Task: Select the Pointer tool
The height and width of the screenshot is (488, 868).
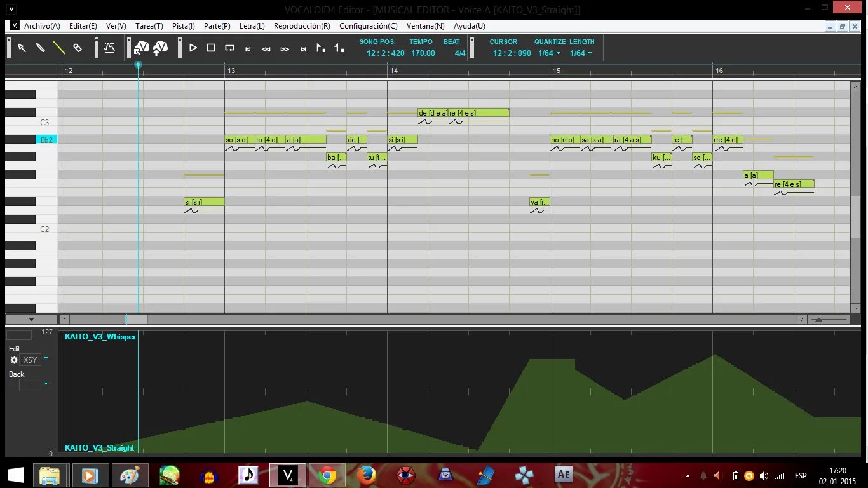Action: pos(22,48)
